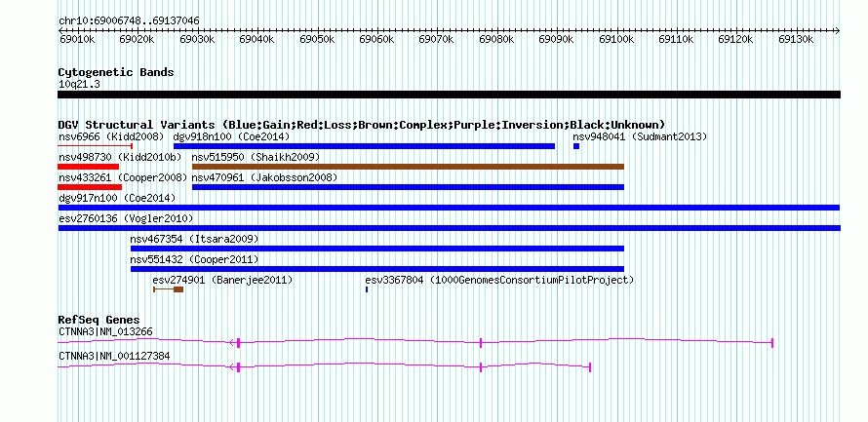
Task: Click ruler position 69130k
Action: (796, 39)
